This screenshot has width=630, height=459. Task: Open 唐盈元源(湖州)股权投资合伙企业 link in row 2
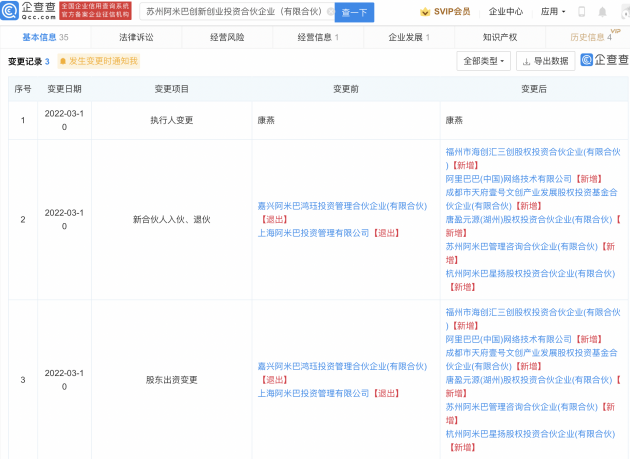pos(529,219)
